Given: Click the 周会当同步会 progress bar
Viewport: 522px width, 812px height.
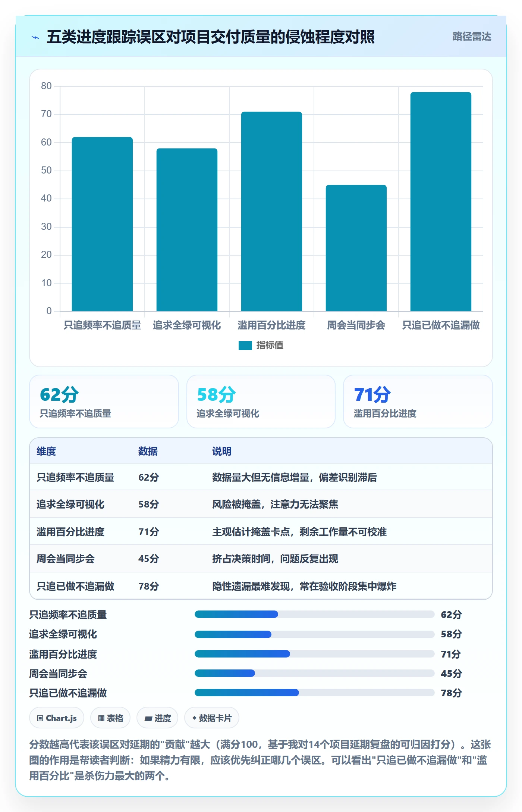Looking at the screenshot, I should pos(314,673).
